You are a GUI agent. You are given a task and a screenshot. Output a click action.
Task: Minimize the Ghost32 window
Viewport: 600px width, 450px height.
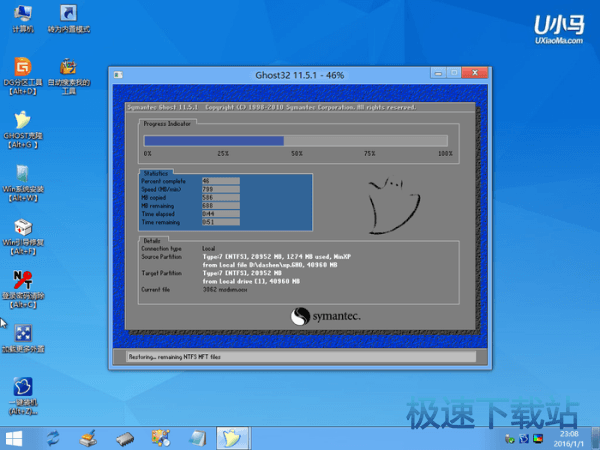[x=439, y=73]
